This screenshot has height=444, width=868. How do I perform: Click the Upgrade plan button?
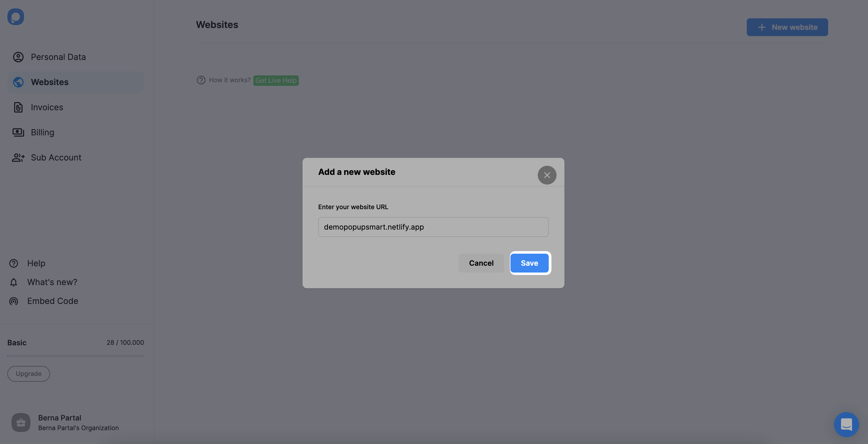point(28,374)
